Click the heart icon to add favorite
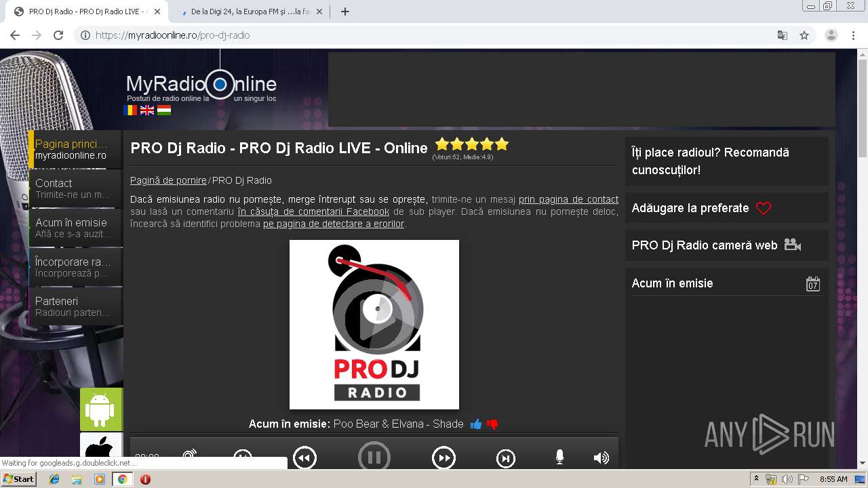Screen dimensions: 868x488 [x=764, y=209]
